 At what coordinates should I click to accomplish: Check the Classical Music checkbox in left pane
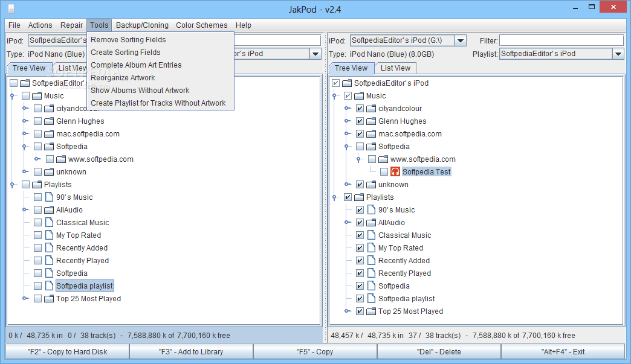[x=38, y=223]
